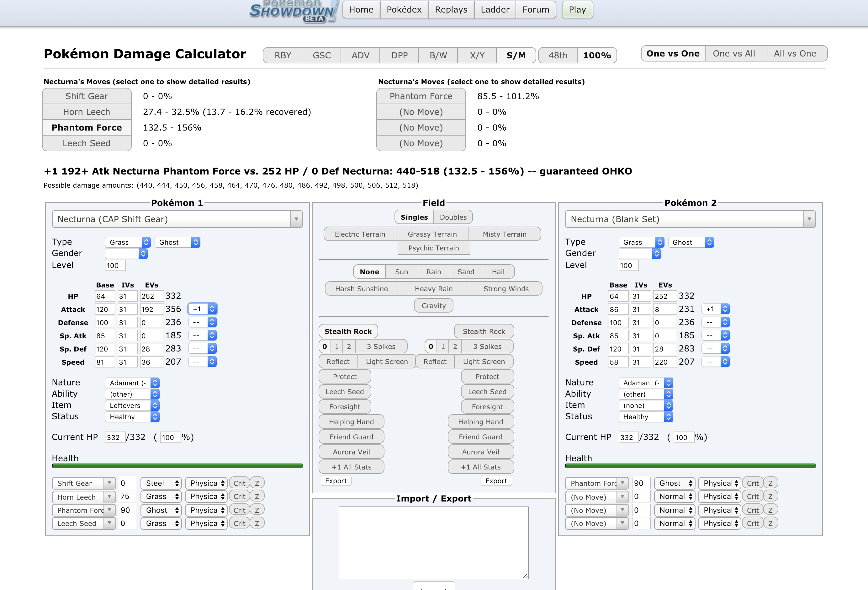This screenshot has width=868, height=590.
Task: Select Horn Leech move result
Action: click(x=87, y=112)
